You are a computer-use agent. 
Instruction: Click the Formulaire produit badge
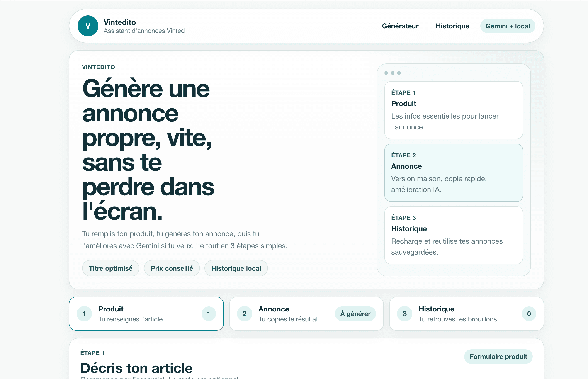click(498, 357)
